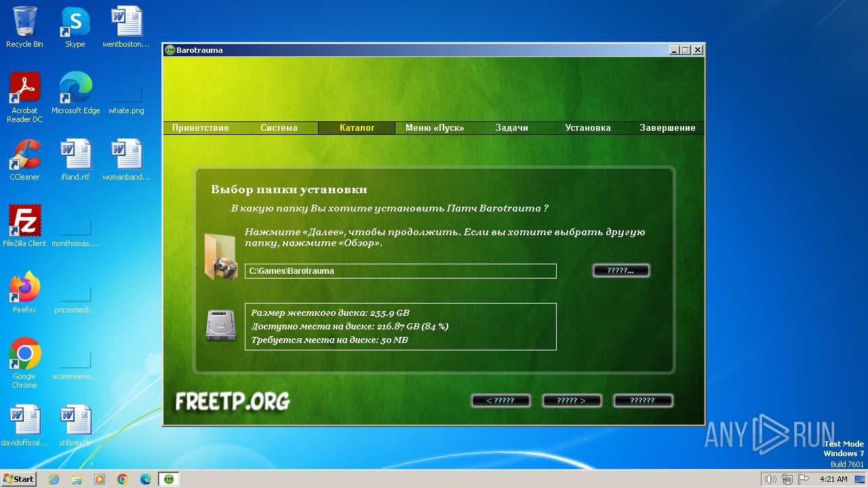Viewport: 868px width, 488px height.
Task: Select the Каталог step tab
Action: pos(357,128)
